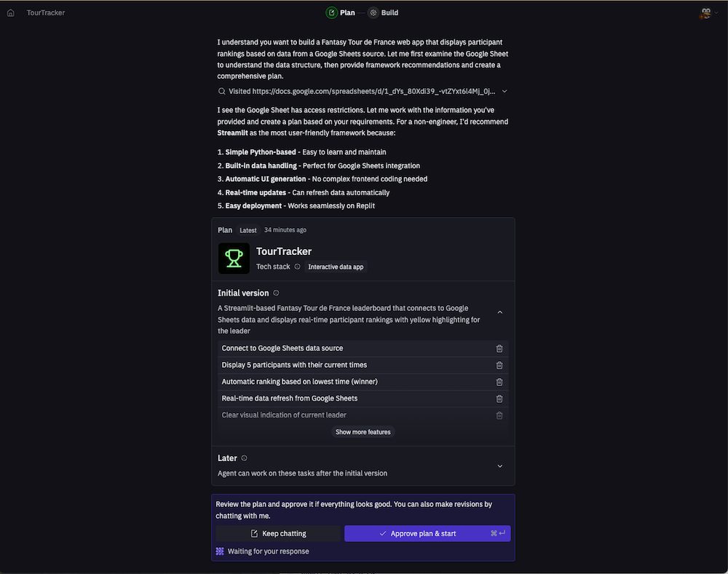The height and width of the screenshot is (574, 728).
Task: Delete the Display 5 participants feature
Action: (499, 365)
